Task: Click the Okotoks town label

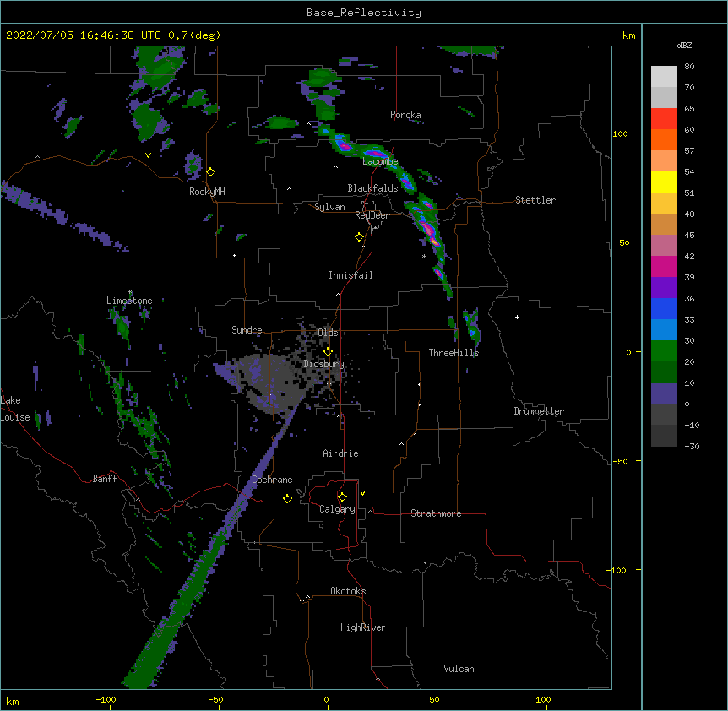Action: [348, 591]
